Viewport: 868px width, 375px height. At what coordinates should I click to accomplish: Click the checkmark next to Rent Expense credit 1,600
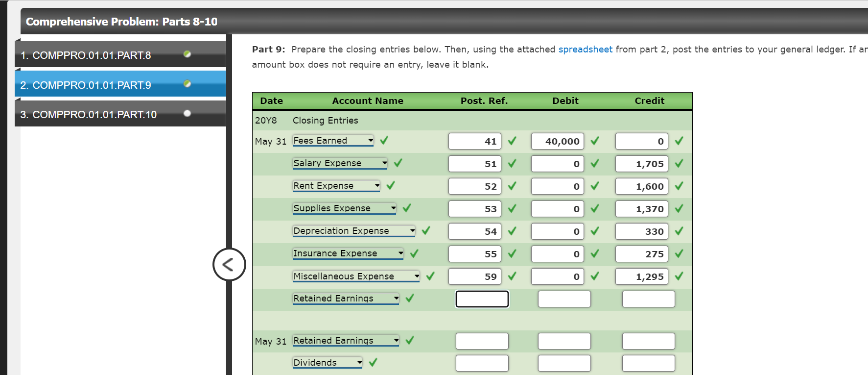coord(679,186)
